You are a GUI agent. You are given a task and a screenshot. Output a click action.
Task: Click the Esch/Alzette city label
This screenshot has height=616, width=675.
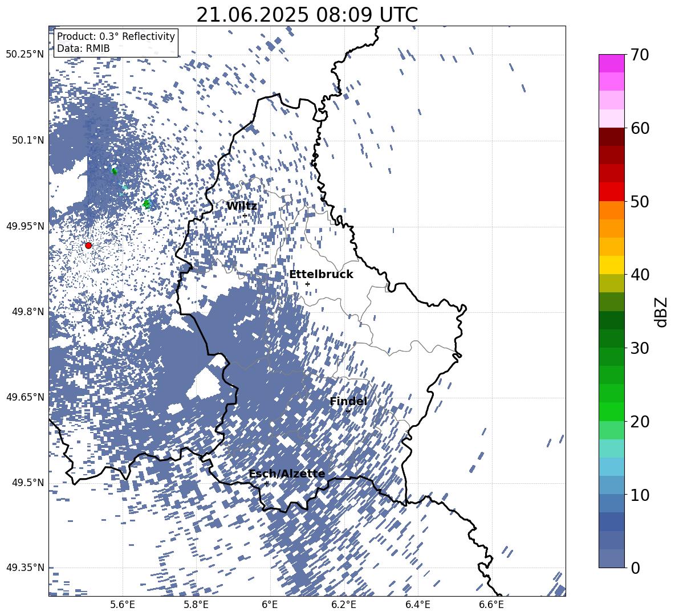point(287,474)
